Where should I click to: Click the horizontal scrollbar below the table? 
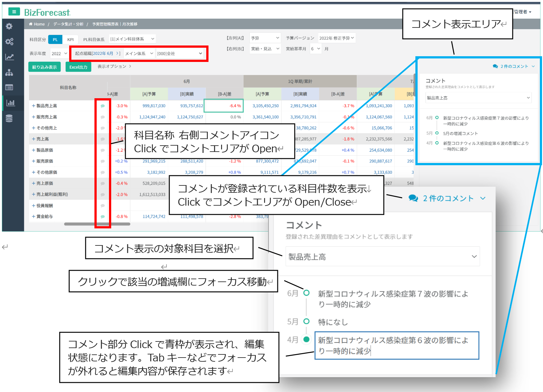click(x=97, y=224)
